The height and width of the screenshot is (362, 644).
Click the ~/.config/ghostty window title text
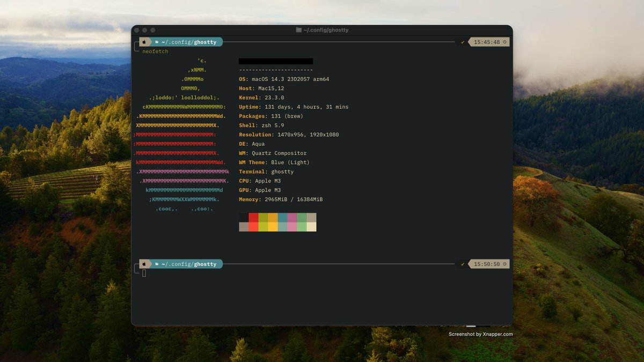(x=326, y=30)
